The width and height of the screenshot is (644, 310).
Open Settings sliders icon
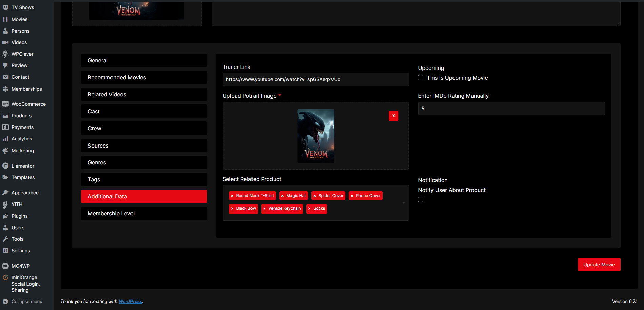(5, 251)
